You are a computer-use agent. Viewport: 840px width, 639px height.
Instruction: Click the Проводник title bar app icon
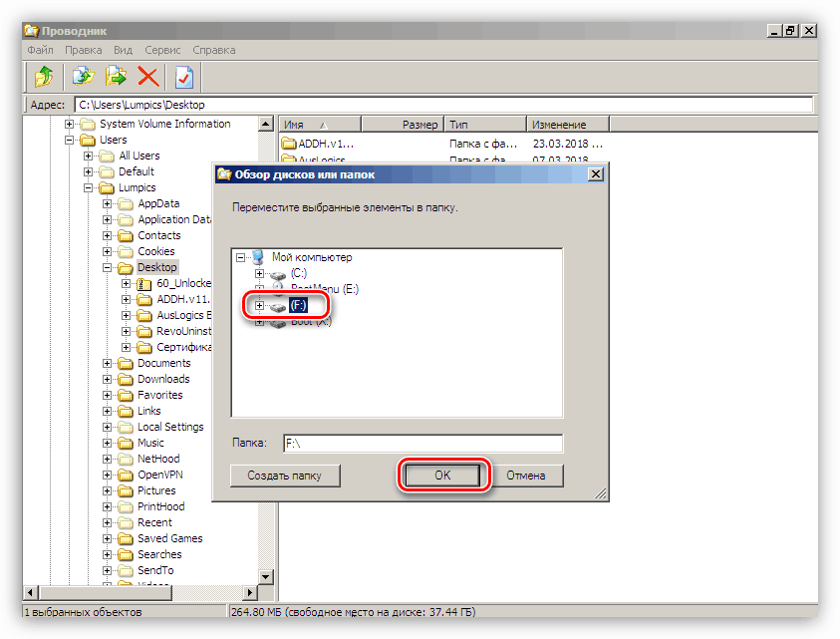(32, 31)
